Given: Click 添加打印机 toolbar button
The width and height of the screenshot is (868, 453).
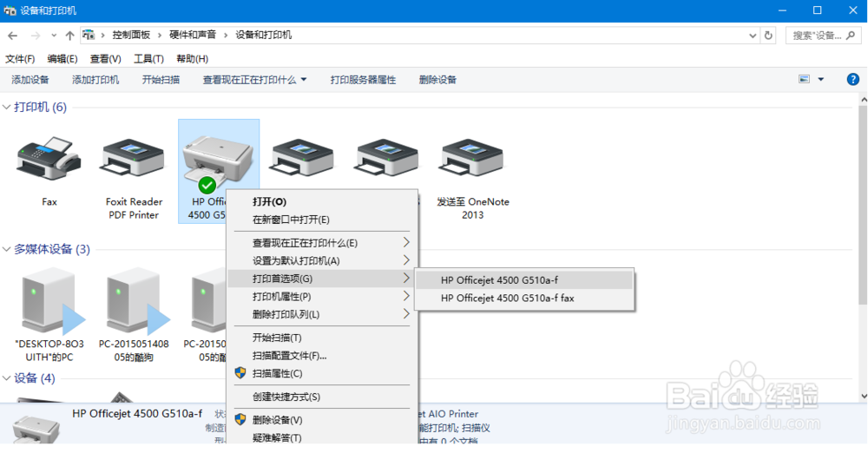Looking at the screenshot, I should pos(95,80).
